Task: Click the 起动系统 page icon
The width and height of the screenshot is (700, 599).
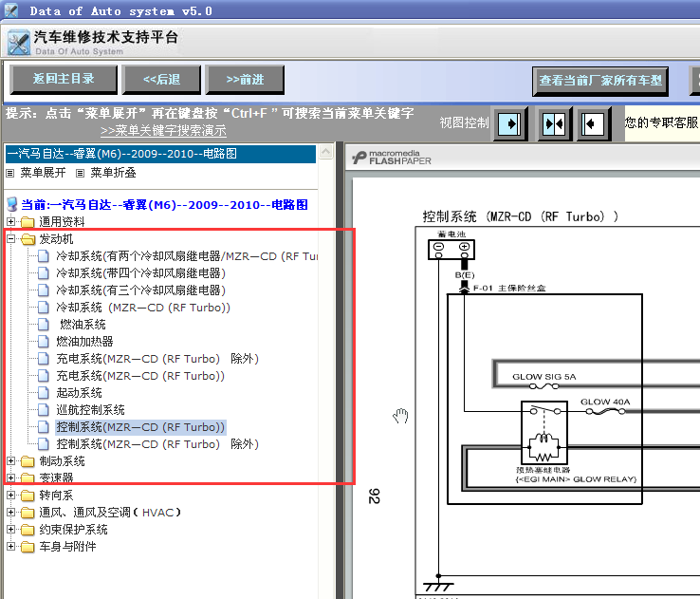Action: pyautogui.click(x=44, y=393)
